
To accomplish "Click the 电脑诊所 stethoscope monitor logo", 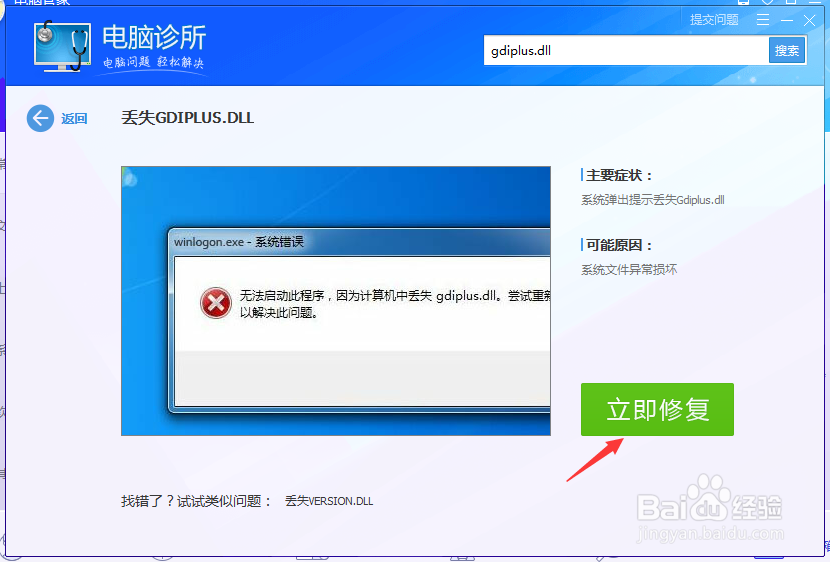I will pos(62,46).
